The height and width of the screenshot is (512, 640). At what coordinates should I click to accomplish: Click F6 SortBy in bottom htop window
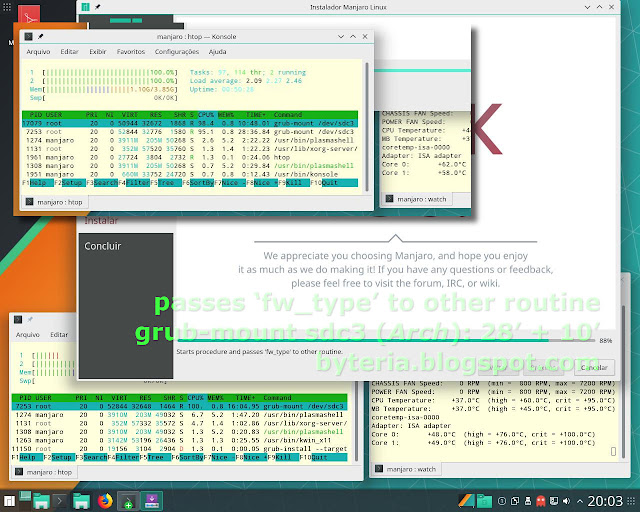pos(187,457)
